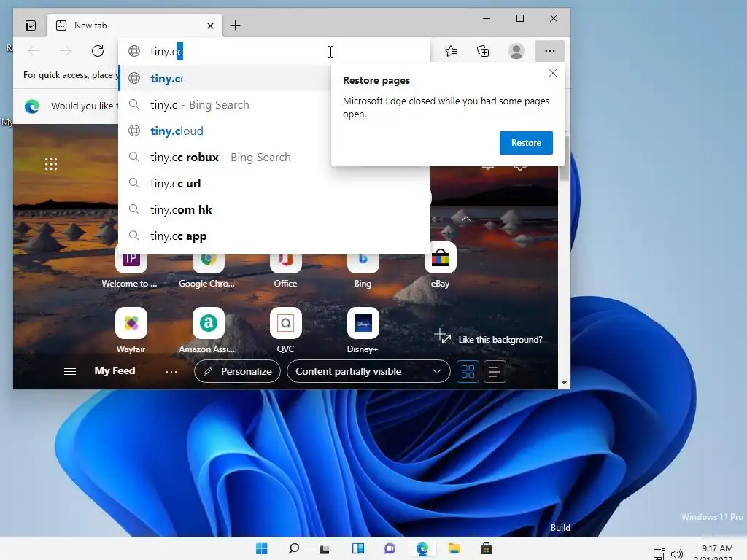The image size is (747, 560).
Task: Select the tiny.cc suggestion
Action: click(x=226, y=78)
